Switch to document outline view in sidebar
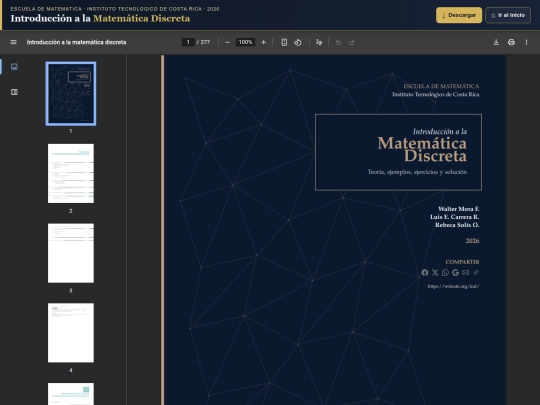 [14, 92]
